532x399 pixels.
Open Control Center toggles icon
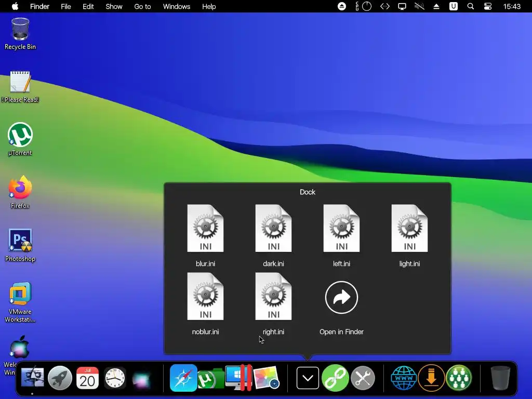click(x=487, y=6)
